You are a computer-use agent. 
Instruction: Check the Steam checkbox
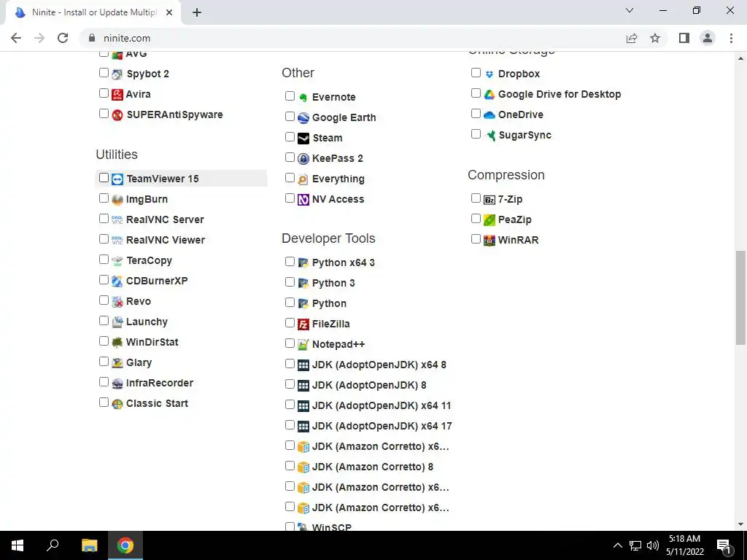(290, 137)
